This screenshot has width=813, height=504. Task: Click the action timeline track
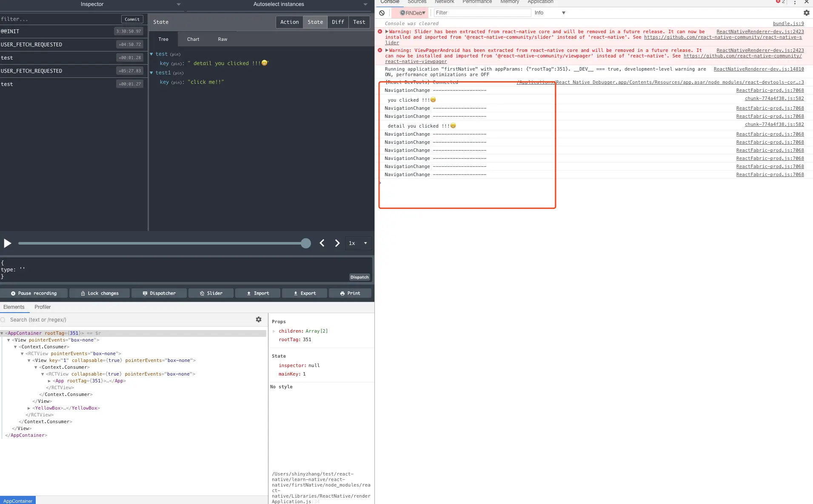[x=162, y=243]
